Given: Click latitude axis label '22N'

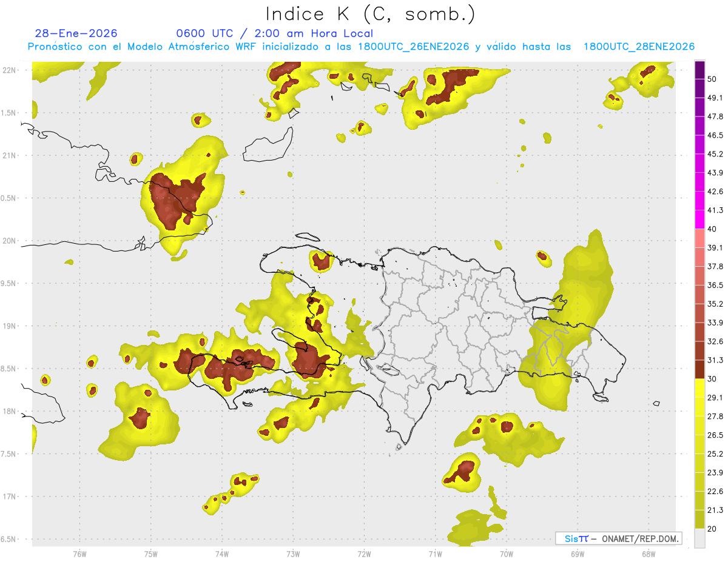Looking at the screenshot, I should 9,70.
